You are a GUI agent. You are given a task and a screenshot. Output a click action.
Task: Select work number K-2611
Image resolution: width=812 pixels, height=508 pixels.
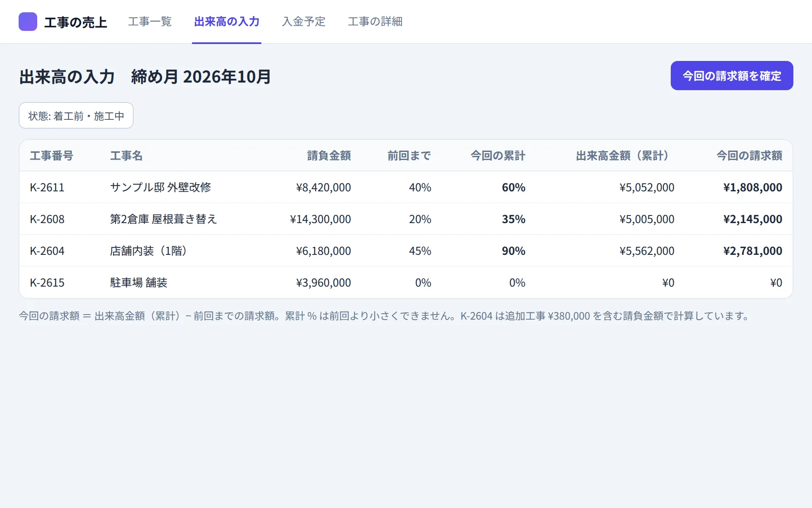point(47,188)
